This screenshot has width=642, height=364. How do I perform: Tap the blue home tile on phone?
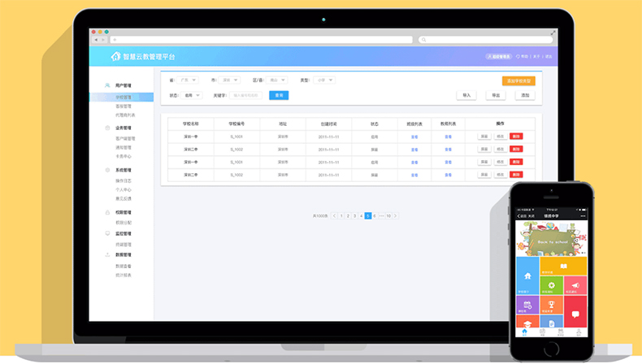click(527, 276)
